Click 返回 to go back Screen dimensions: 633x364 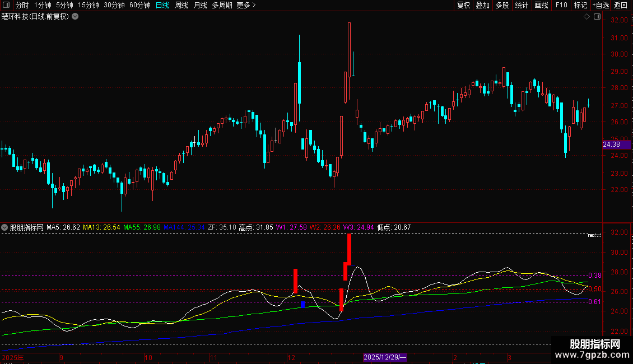(x=621, y=5)
